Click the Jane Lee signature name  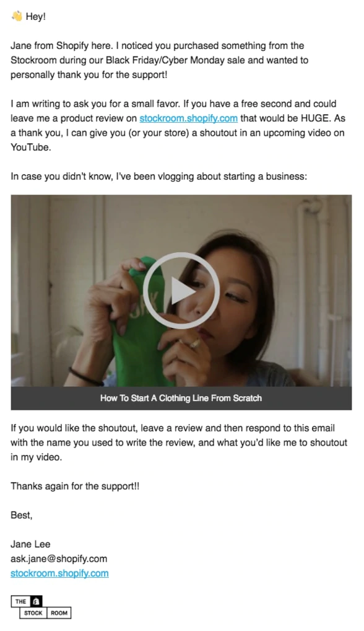(x=30, y=544)
